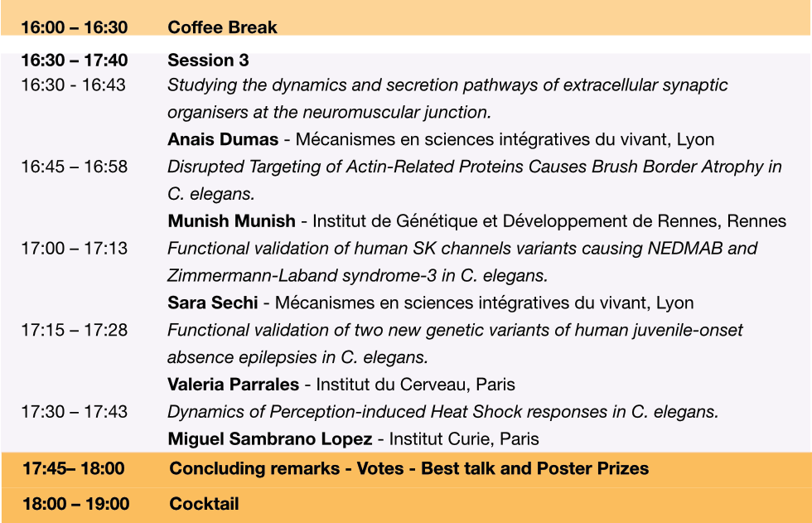Click the Session 3 heading
The height and width of the screenshot is (523, 812).
[x=208, y=61]
